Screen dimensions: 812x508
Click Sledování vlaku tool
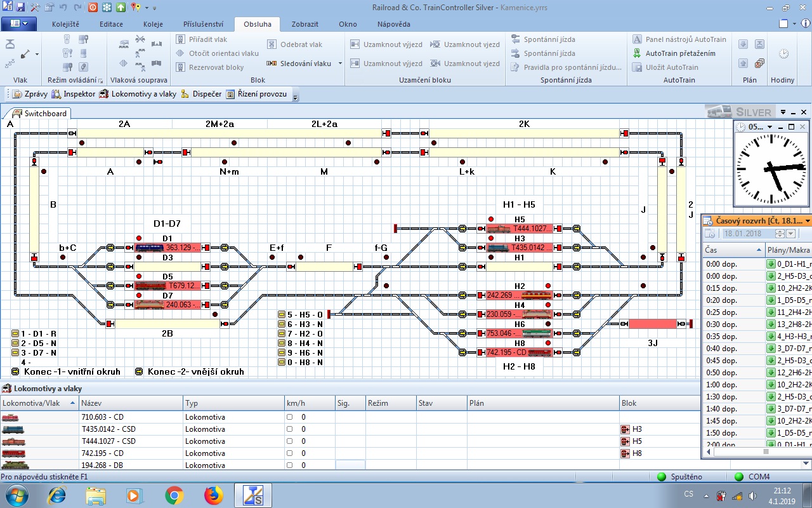[299, 63]
